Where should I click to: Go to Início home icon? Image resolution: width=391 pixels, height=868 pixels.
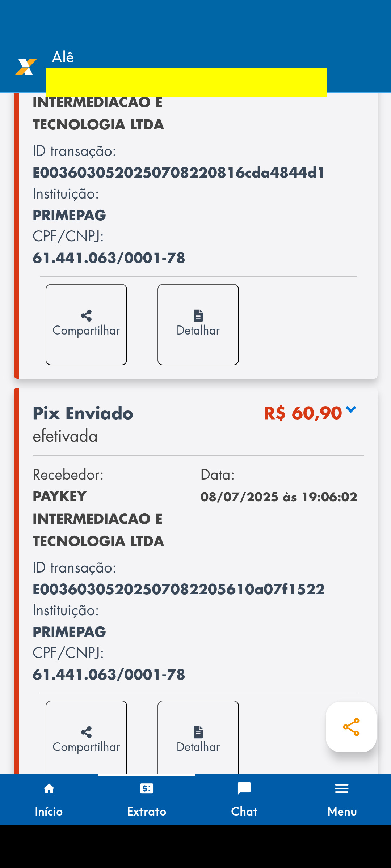pos(49,788)
